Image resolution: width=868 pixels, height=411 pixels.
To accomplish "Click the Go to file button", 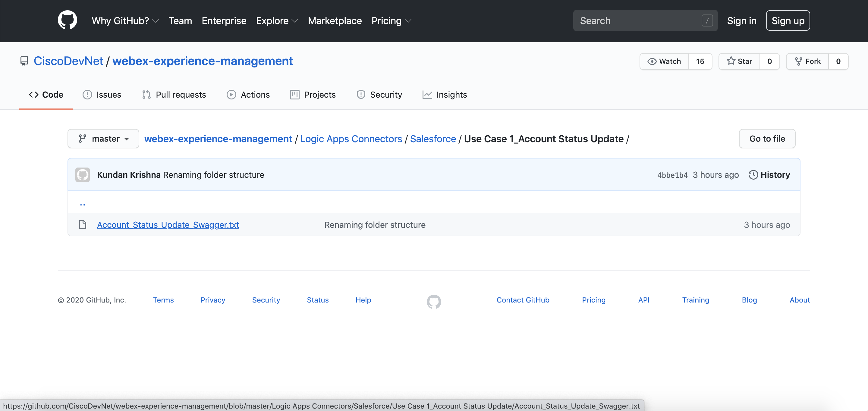I will 767,139.
